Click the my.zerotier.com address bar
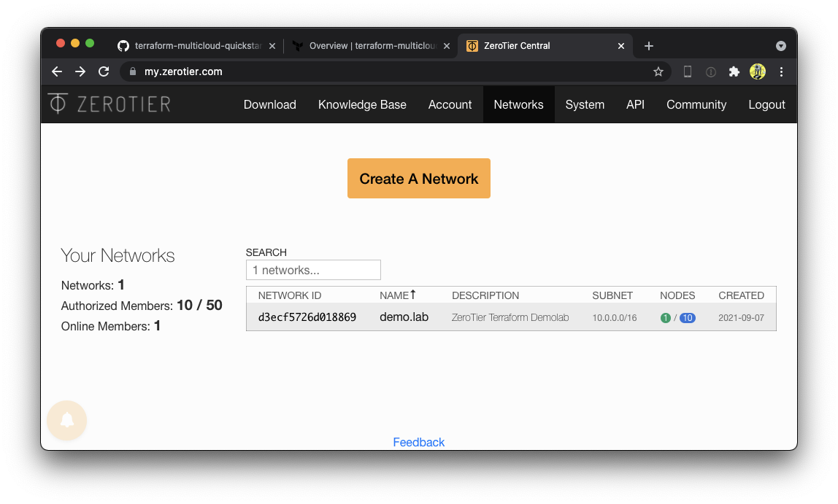Screen dimensions: 838x504 pyautogui.click(x=396, y=71)
